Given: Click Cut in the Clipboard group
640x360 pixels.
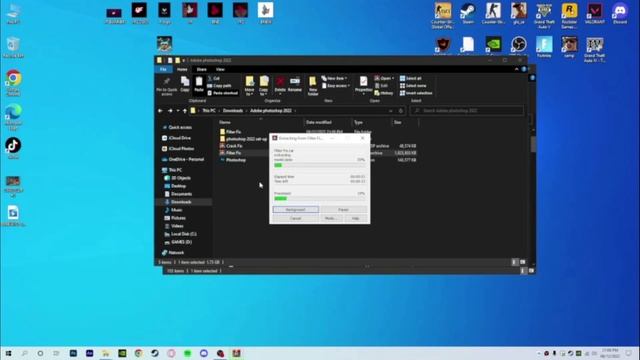Looking at the screenshot, I should 213,78.
